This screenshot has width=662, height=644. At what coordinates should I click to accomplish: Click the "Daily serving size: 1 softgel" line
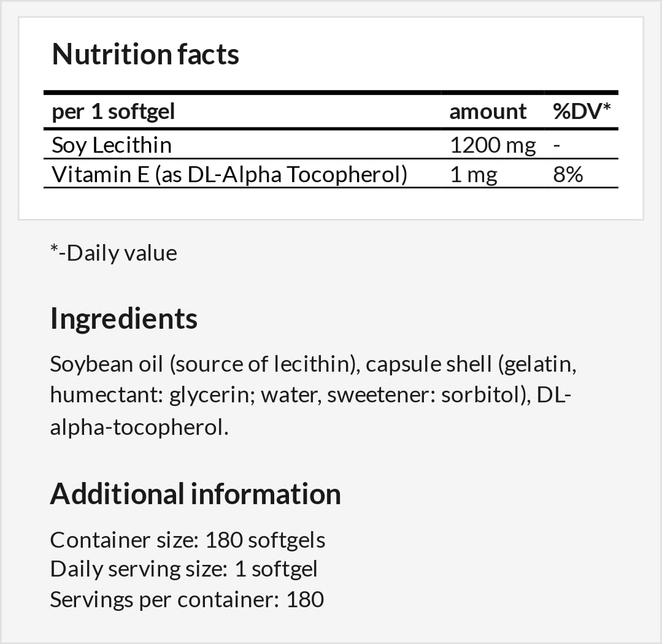click(184, 569)
